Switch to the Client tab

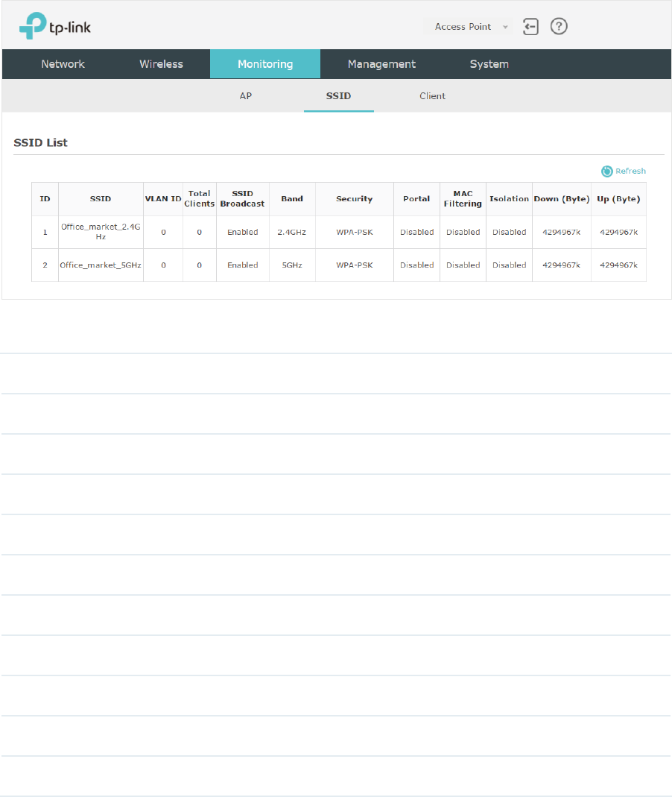coord(432,96)
